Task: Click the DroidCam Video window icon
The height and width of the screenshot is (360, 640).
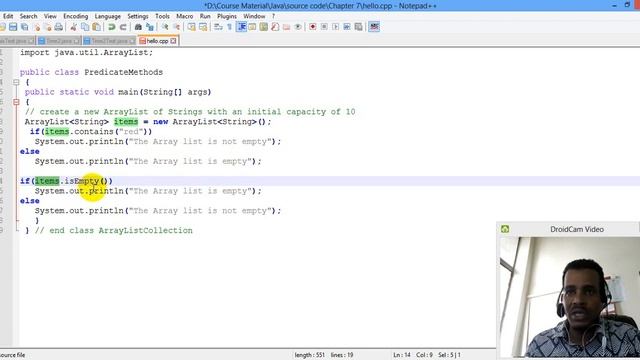Action: pos(505,229)
